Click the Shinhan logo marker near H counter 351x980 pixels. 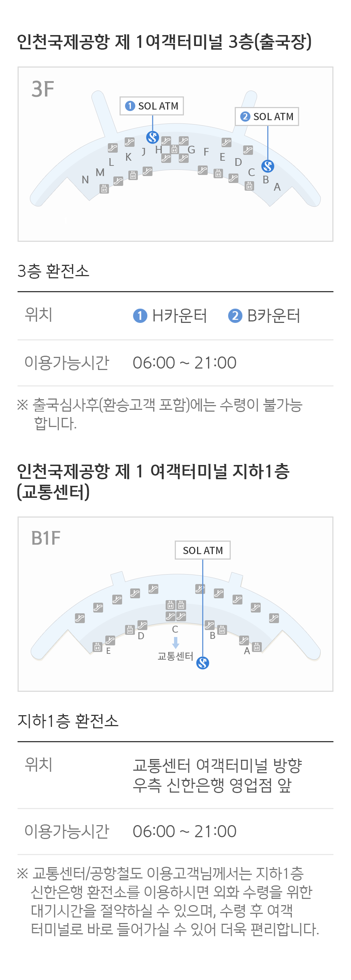pos(153,137)
